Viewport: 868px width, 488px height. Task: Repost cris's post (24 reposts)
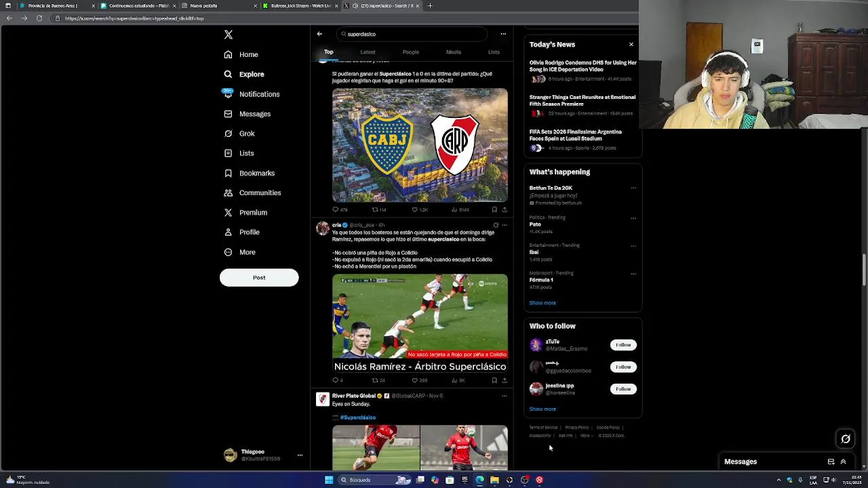point(378,380)
